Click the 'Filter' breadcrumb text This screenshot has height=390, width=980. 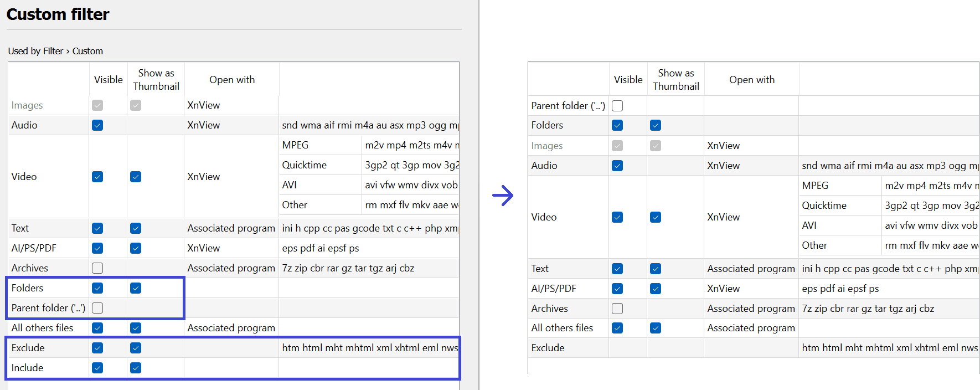53,51
